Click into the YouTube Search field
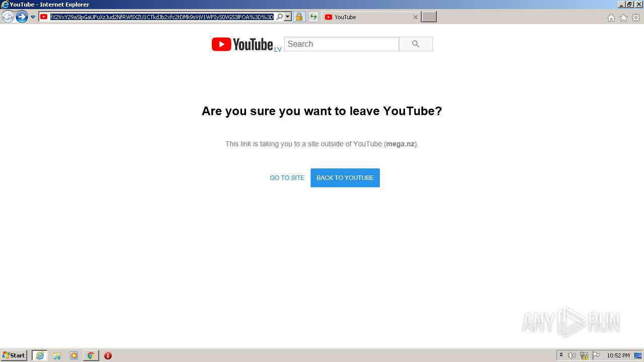 (x=342, y=44)
